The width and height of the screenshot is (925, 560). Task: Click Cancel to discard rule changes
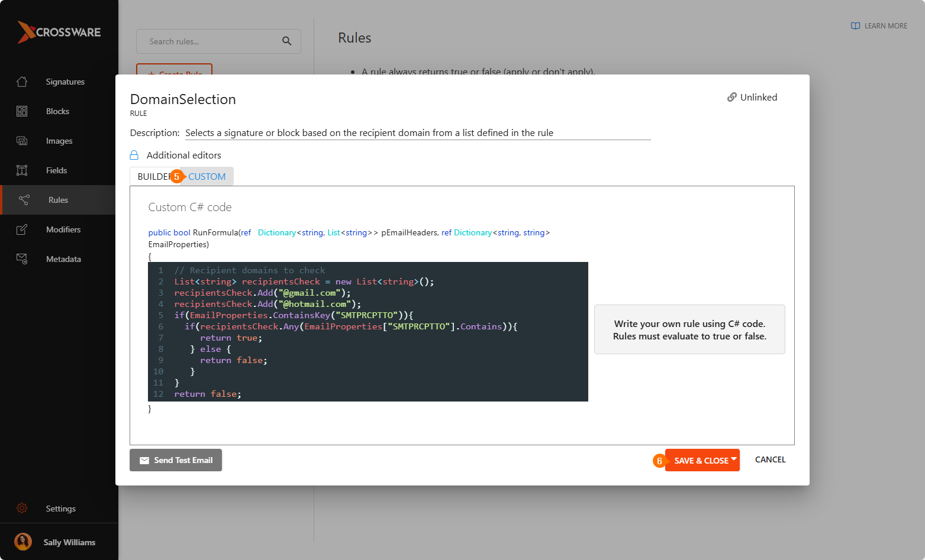[770, 459]
